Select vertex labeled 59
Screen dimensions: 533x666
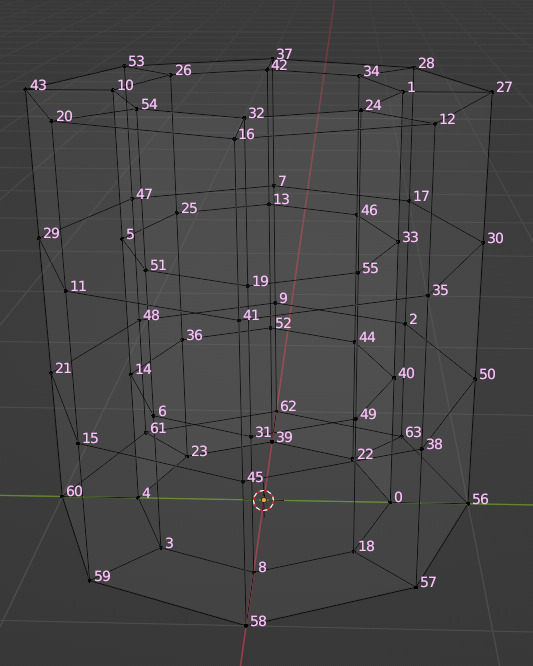pos(89,580)
